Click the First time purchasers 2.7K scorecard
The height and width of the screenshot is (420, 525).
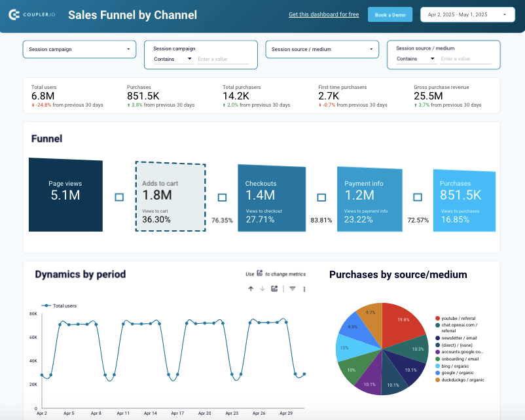[x=353, y=96]
